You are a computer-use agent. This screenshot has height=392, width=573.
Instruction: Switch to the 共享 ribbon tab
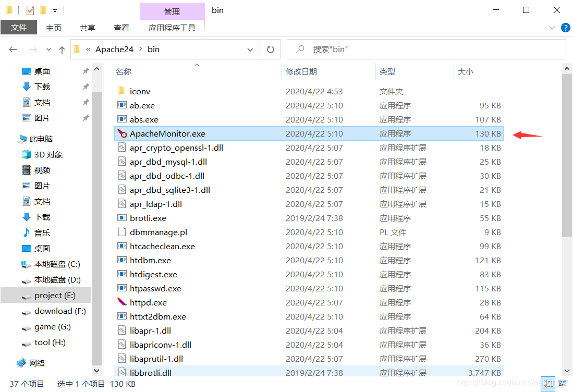coord(88,28)
